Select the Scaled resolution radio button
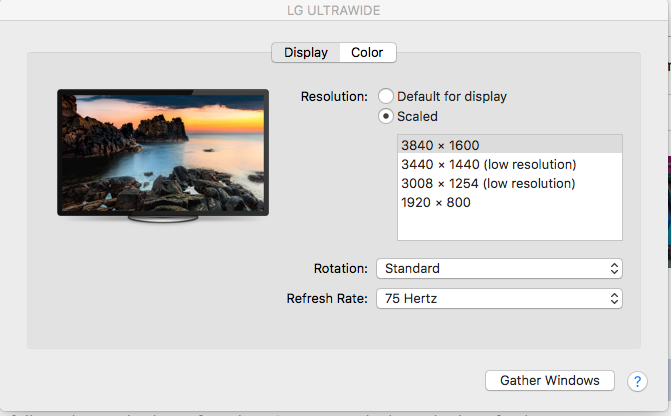Image resolution: width=671 pixels, height=416 pixels. (x=386, y=116)
